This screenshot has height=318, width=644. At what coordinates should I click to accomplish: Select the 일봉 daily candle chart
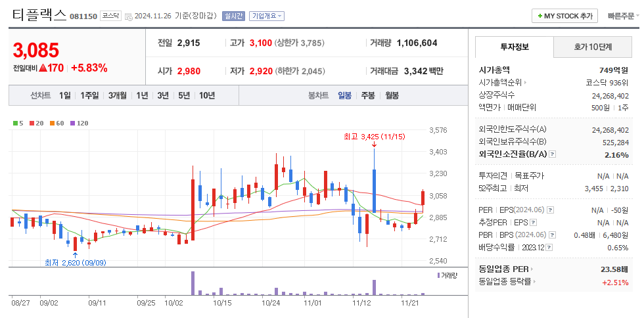click(x=344, y=96)
